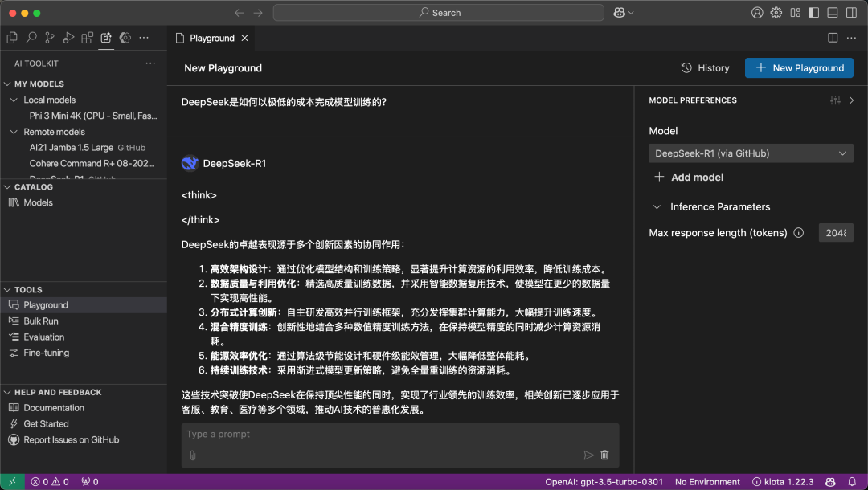This screenshot has height=490, width=868.
Task: Open the Copilot icon in status bar
Action: coord(830,482)
